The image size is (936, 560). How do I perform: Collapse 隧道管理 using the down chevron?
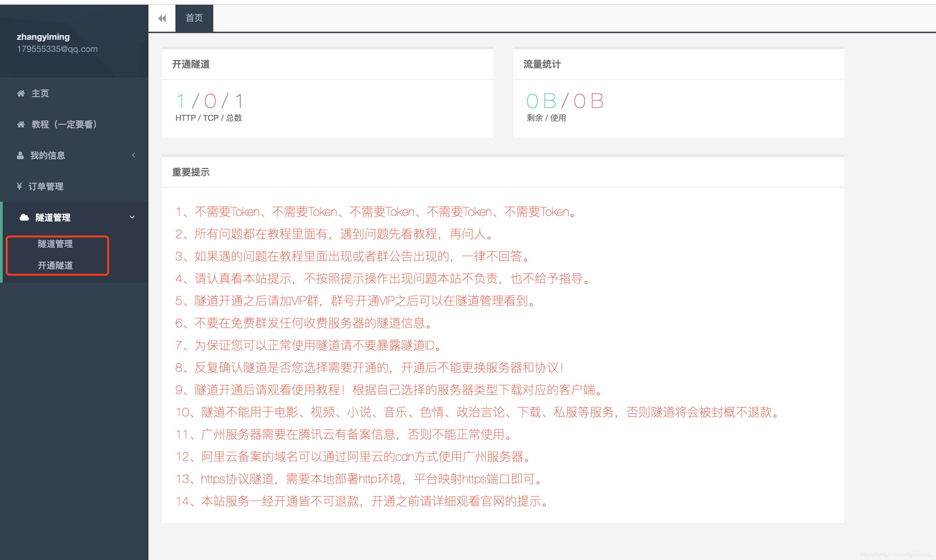(x=132, y=217)
